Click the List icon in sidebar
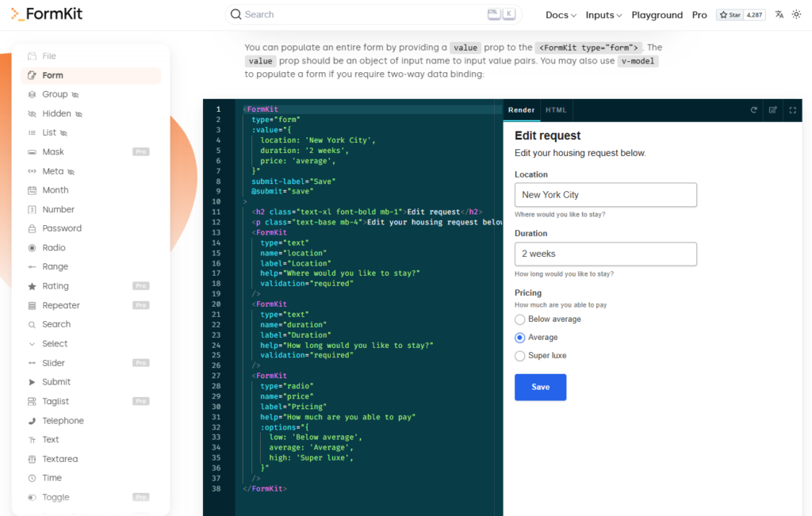This screenshot has height=516, width=812. coord(32,133)
